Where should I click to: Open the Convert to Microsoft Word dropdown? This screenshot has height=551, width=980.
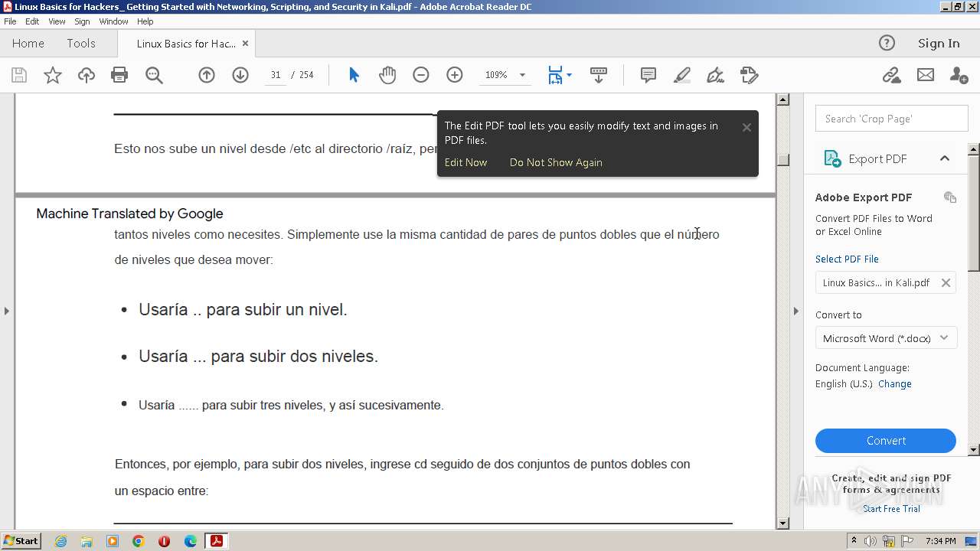tap(886, 338)
